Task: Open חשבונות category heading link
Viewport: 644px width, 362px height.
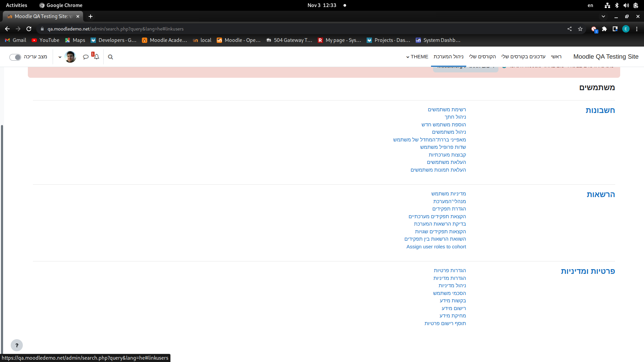Action: click(600, 110)
